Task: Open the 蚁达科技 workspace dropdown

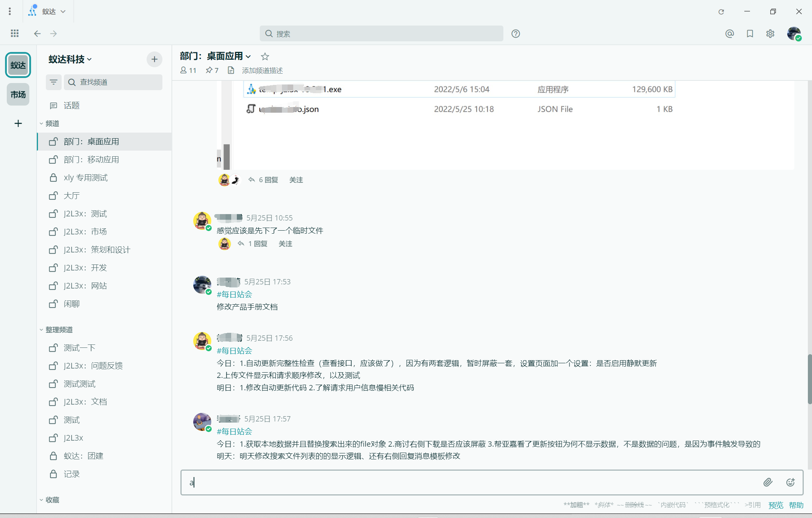Action: click(x=69, y=59)
